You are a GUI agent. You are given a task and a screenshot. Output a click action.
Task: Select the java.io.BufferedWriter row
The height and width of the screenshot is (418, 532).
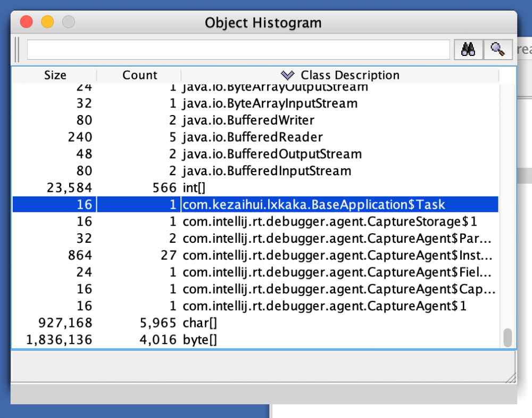tap(255, 120)
